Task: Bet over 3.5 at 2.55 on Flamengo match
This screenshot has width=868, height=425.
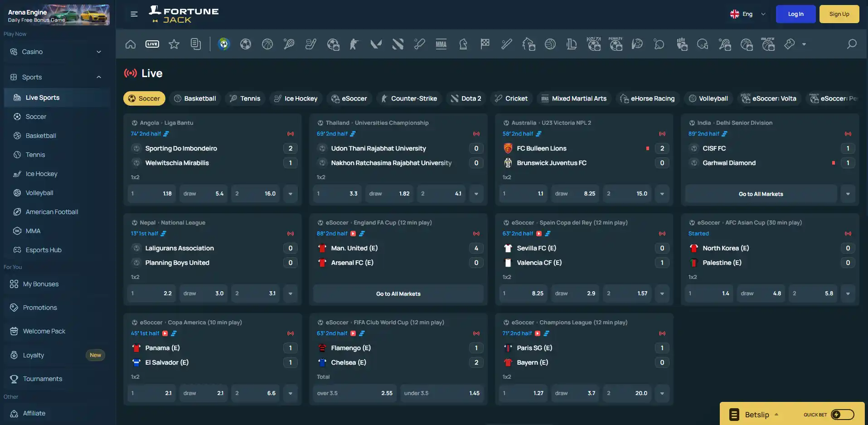Action: click(355, 393)
